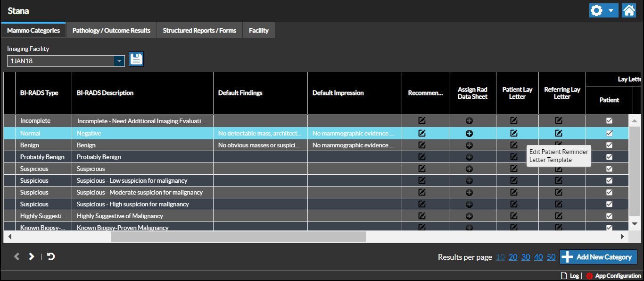Assign Rad Data Sheet for Normal row
This screenshot has width=644, height=281.
[469, 133]
